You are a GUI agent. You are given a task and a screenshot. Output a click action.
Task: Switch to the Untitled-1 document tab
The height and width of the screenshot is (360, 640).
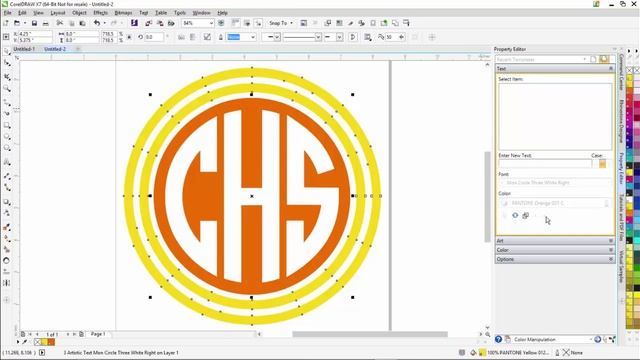click(x=24, y=49)
